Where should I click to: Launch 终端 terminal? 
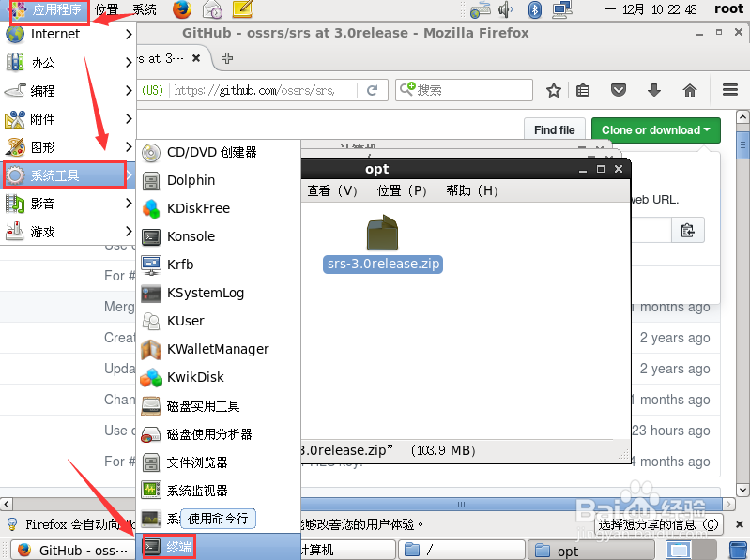(218, 547)
